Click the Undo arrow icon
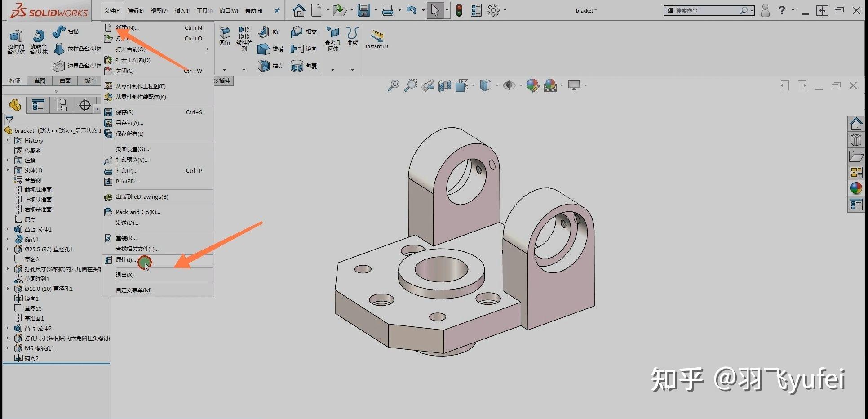Image resolution: width=868 pixels, height=419 pixels. pyautogui.click(x=411, y=10)
